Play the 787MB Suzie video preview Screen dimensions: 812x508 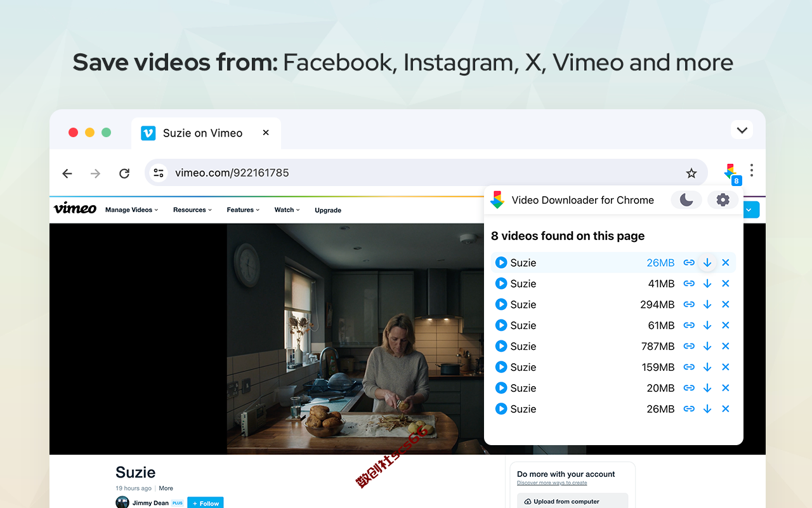501,347
